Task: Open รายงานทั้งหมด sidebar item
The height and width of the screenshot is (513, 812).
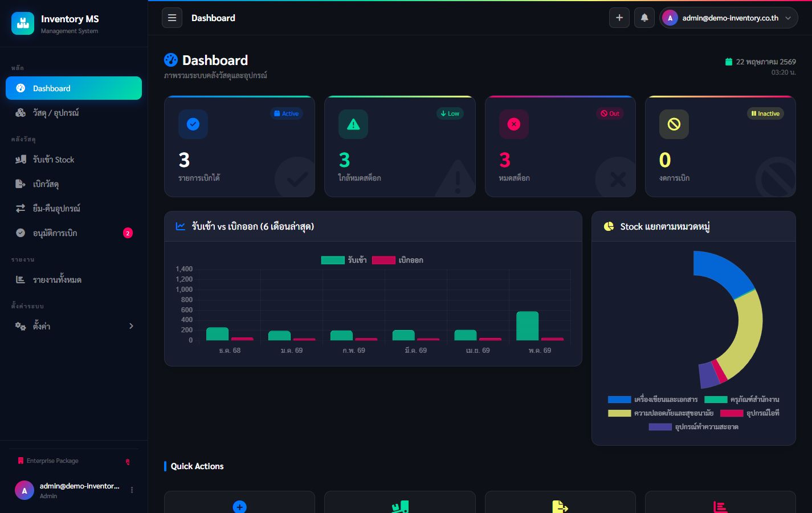Action: [74, 280]
